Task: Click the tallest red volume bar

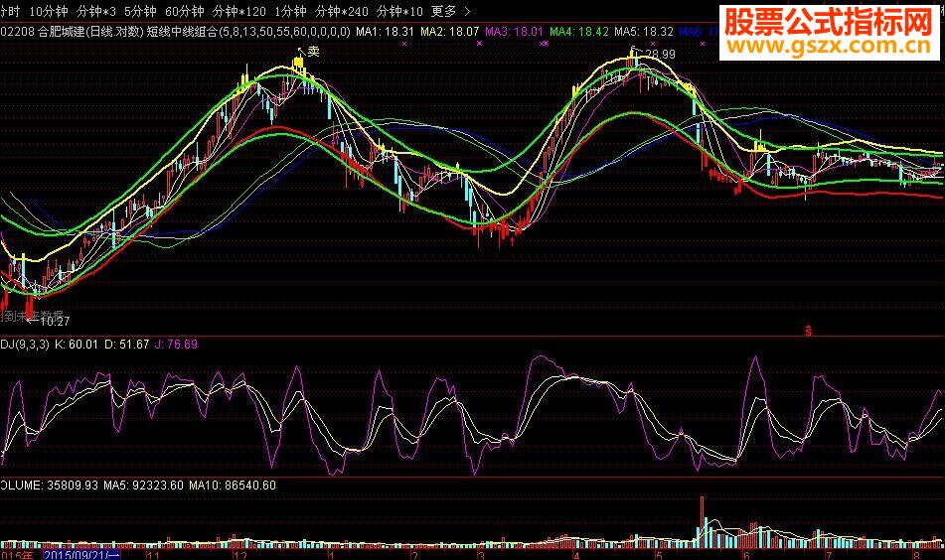Action: click(702, 521)
